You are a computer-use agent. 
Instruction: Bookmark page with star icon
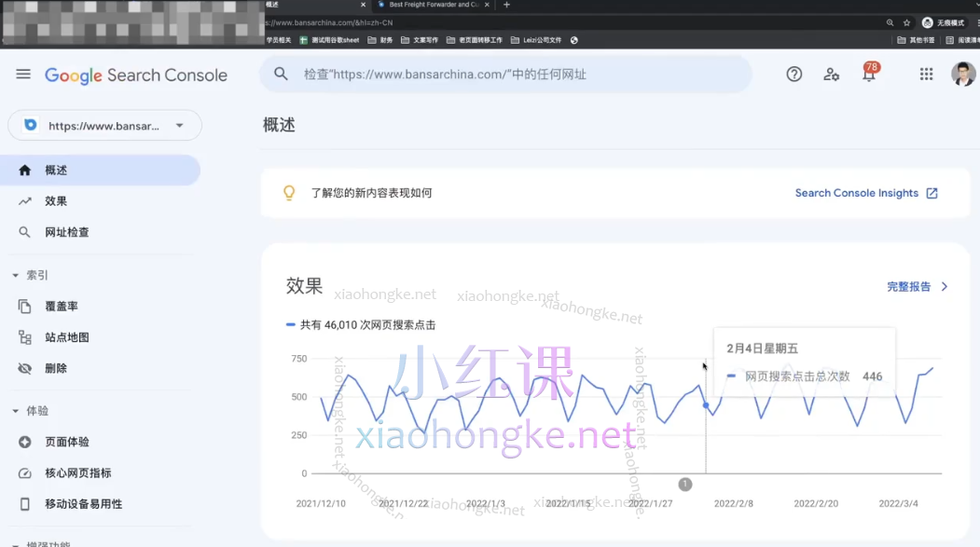(906, 22)
